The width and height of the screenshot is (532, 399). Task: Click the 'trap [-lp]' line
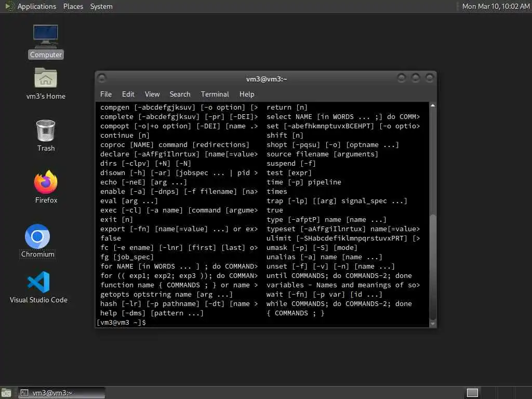coord(337,201)
